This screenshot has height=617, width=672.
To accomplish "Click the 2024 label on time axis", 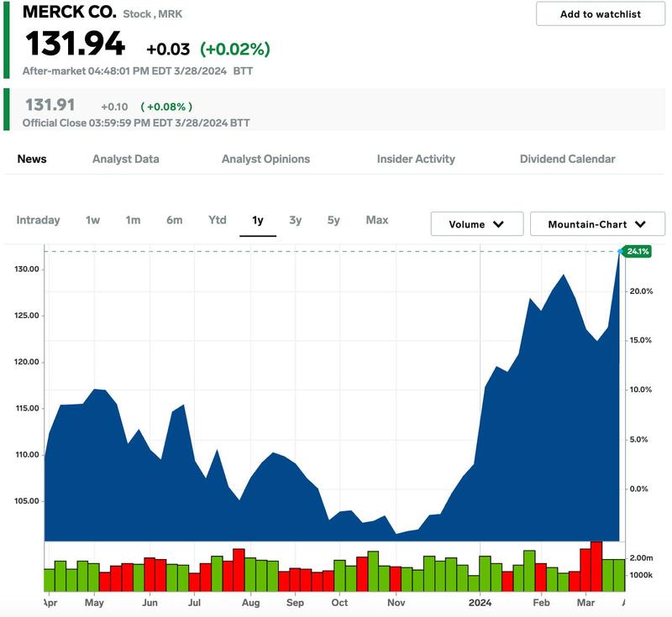I will 480,603.
